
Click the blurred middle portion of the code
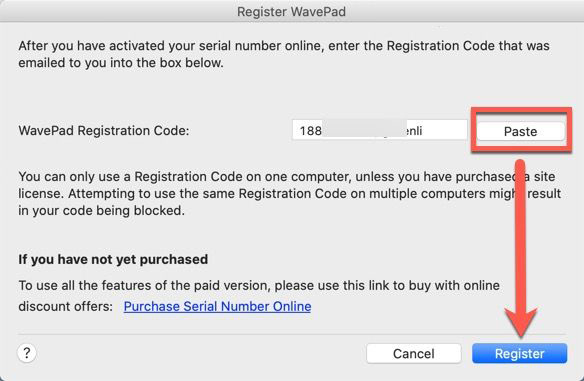pos(364,128)
